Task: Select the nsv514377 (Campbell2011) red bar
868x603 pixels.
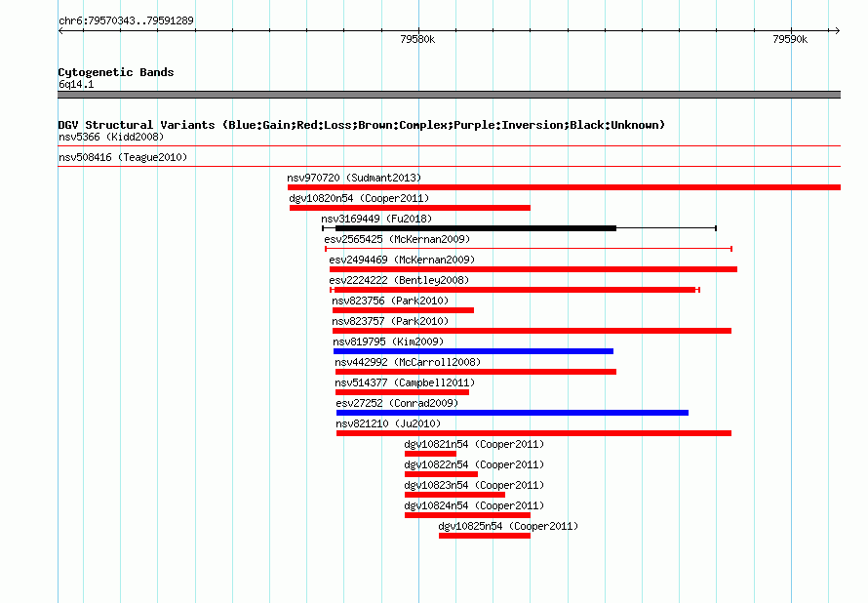Action: tap(403, 392)
